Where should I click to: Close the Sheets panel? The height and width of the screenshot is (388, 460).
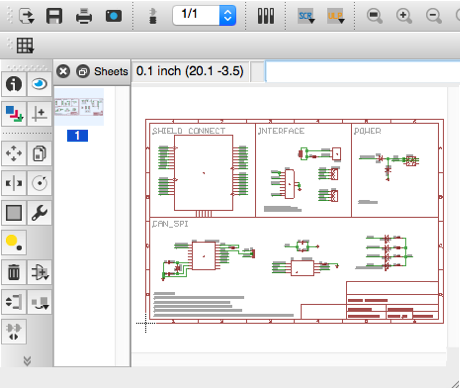point(63,71)
